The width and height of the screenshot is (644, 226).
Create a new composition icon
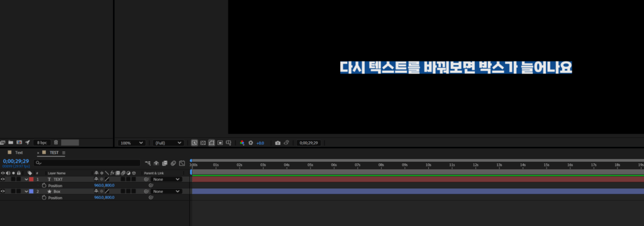[x=19, y=143]
